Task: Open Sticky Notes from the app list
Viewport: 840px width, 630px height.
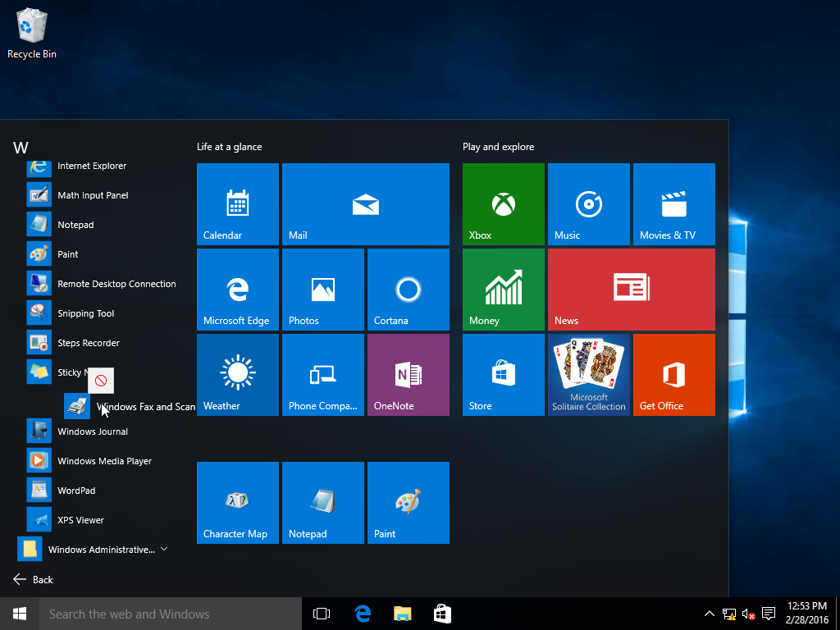Action: point(59,372)
